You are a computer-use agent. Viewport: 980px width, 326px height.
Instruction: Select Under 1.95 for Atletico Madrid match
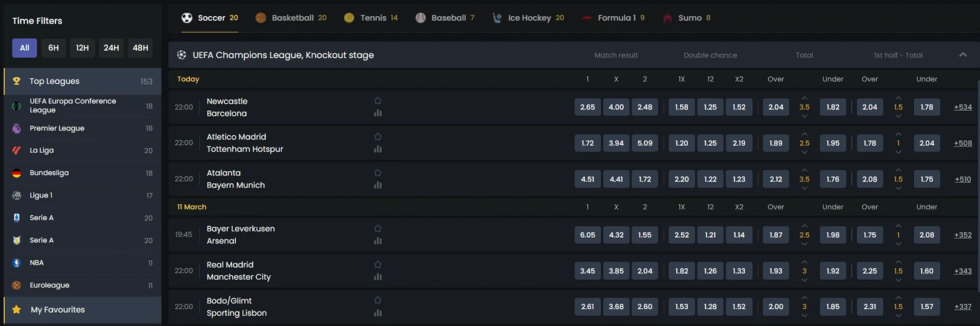click(x=833, y=143)
